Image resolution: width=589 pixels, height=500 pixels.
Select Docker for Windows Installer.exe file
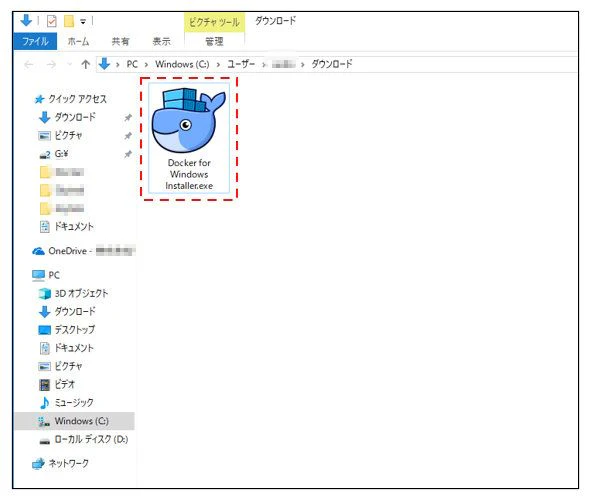coord(189,139)
